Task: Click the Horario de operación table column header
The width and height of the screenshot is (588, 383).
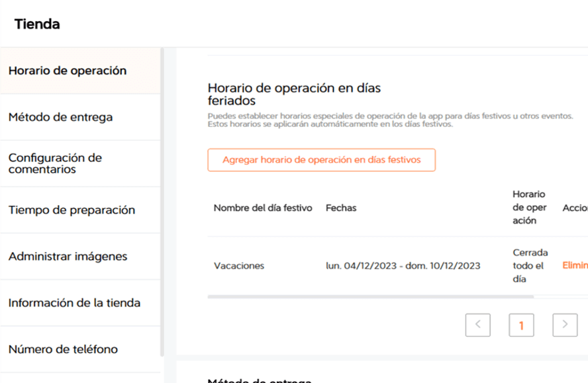Action: click(528, 208)
